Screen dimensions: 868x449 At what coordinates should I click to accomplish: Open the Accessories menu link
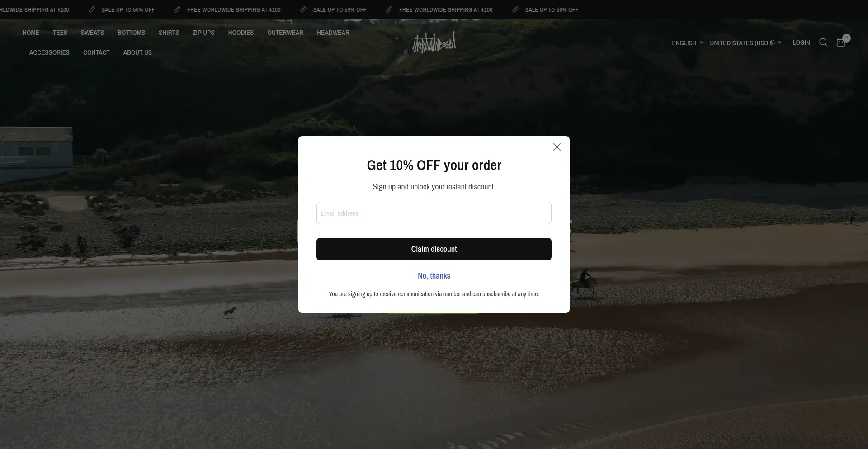tap(49, 52)
